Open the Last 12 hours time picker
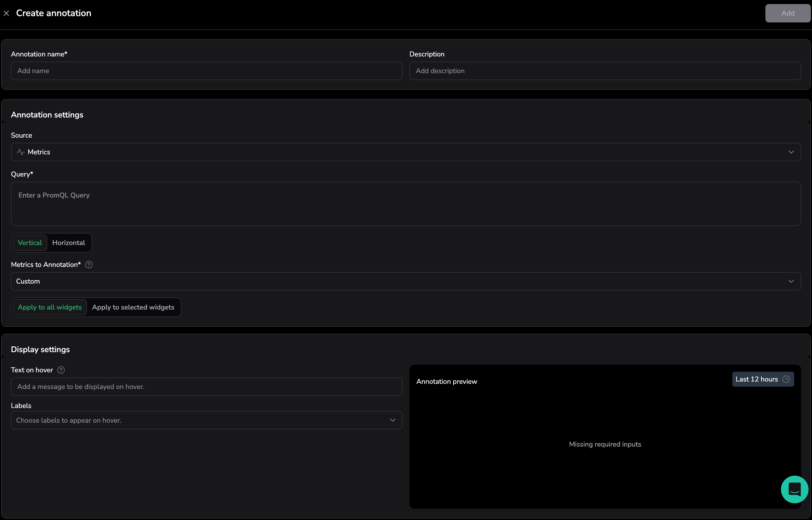The width and height of the screenshot is (812, 520). 757,379
